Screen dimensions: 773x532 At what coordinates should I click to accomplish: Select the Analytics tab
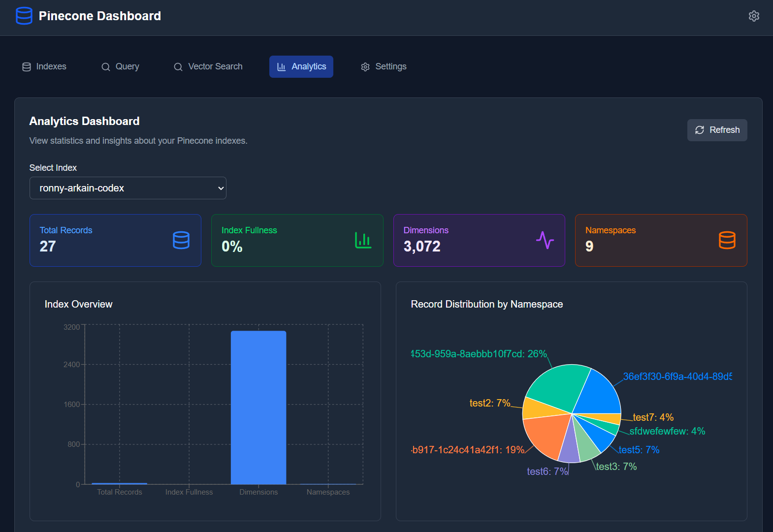tap(301, 66)
